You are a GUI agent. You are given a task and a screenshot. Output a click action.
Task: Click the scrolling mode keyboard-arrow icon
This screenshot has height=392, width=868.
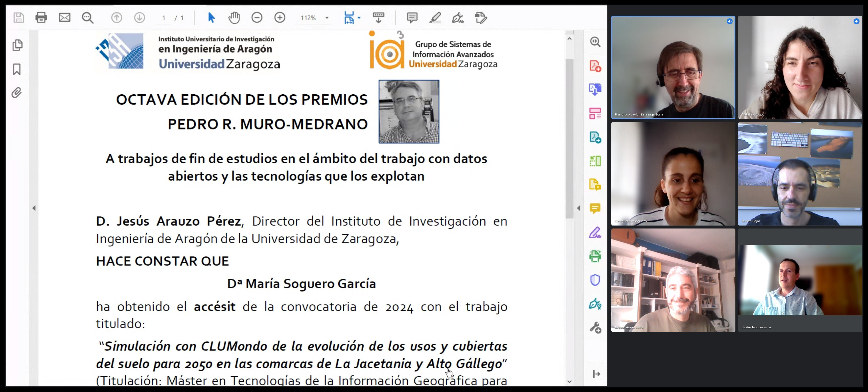[x=378, y=17]
